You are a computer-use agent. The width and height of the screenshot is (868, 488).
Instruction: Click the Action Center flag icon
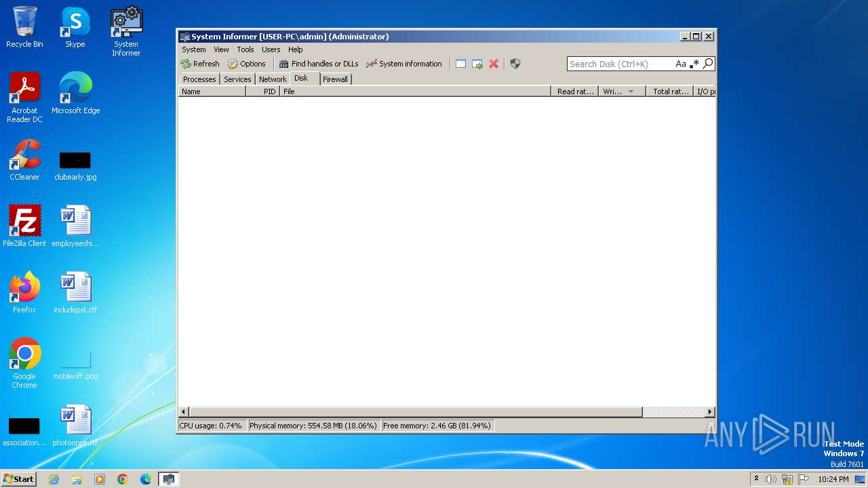804,479
